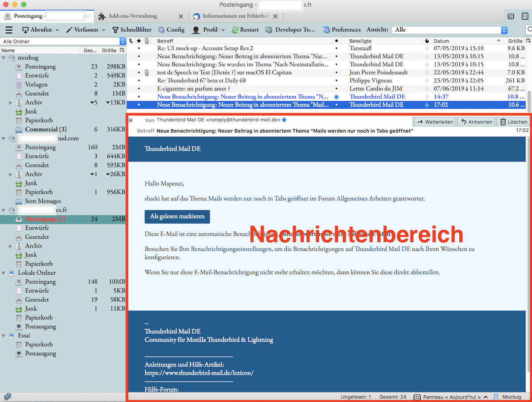Screen dimensions: 532x402
Task: Open the calendar tab icon
Action: point(511,16)
